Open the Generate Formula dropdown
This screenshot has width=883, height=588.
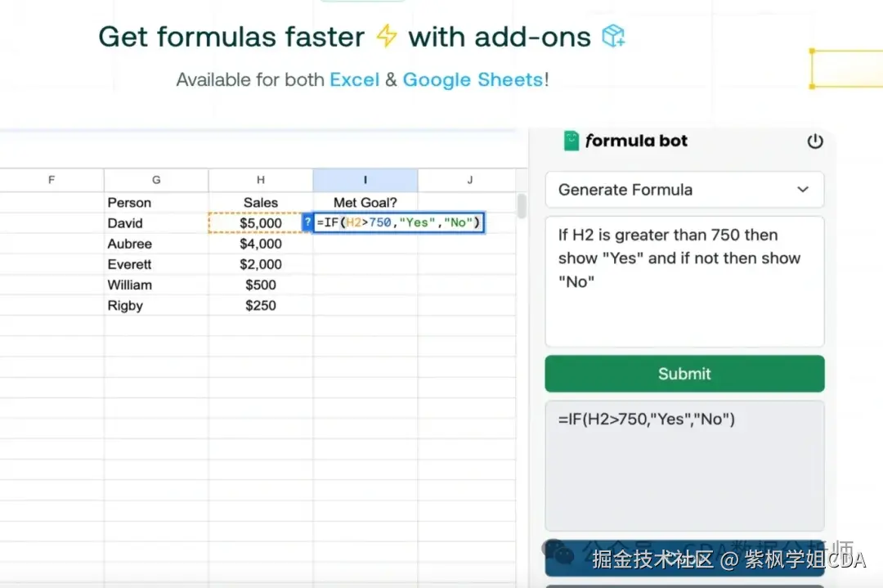[684, 190]
